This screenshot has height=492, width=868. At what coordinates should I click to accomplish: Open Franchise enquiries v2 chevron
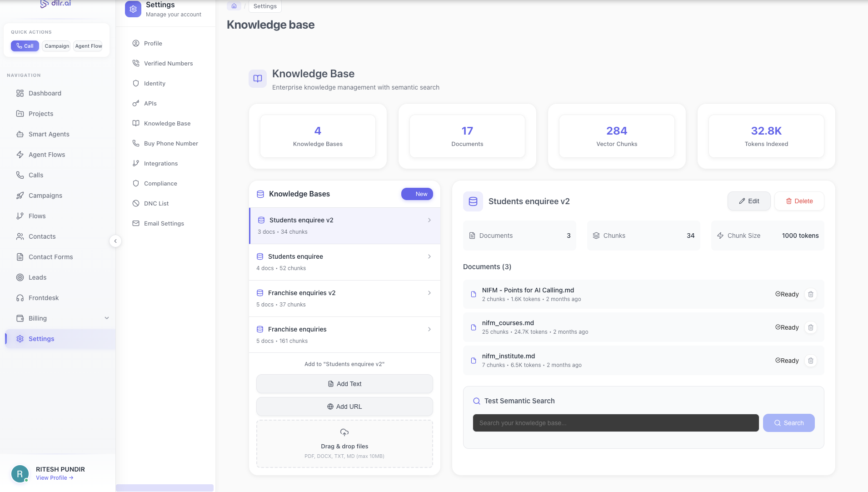(429, 293)
